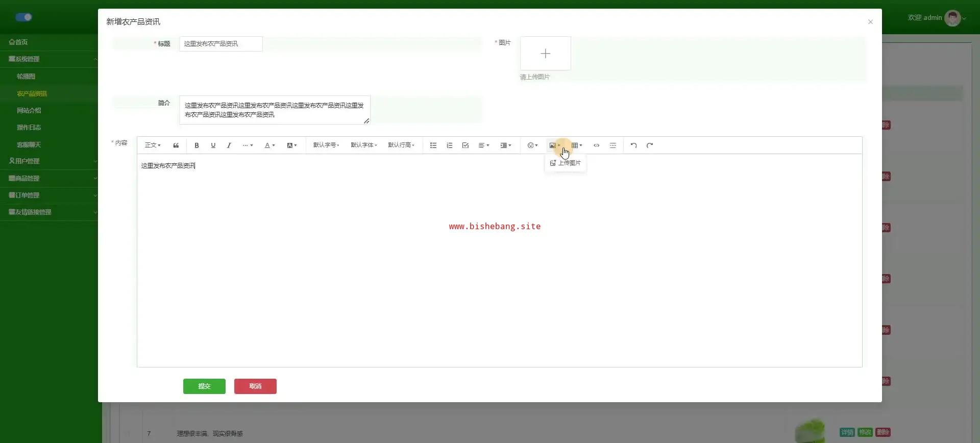Undo the last edit

coord(633,145)
